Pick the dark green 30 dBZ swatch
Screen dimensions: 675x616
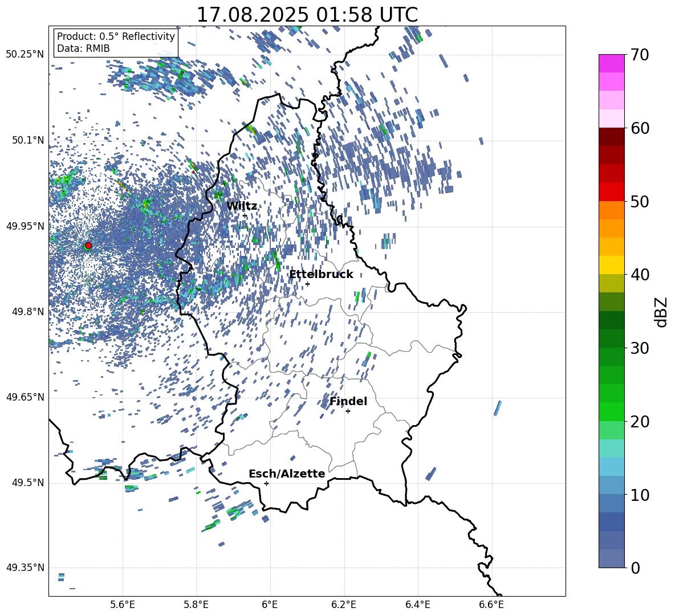(x=611, y=338)
